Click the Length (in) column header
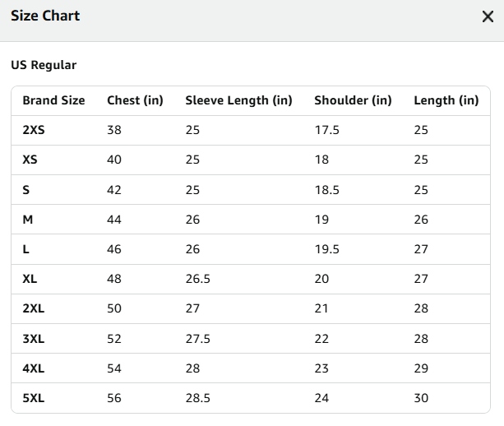Screen dimensions: 504x426 pos(446,100)
